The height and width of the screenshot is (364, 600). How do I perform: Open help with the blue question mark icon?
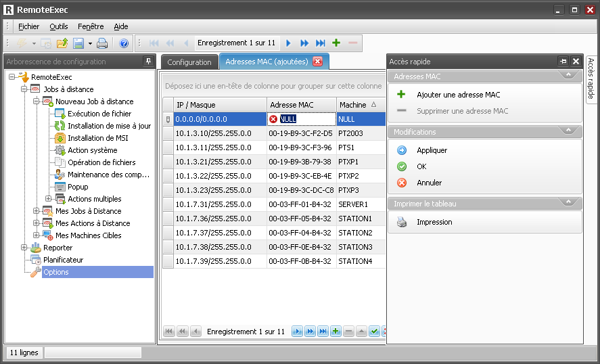click(x=124, y=43)
